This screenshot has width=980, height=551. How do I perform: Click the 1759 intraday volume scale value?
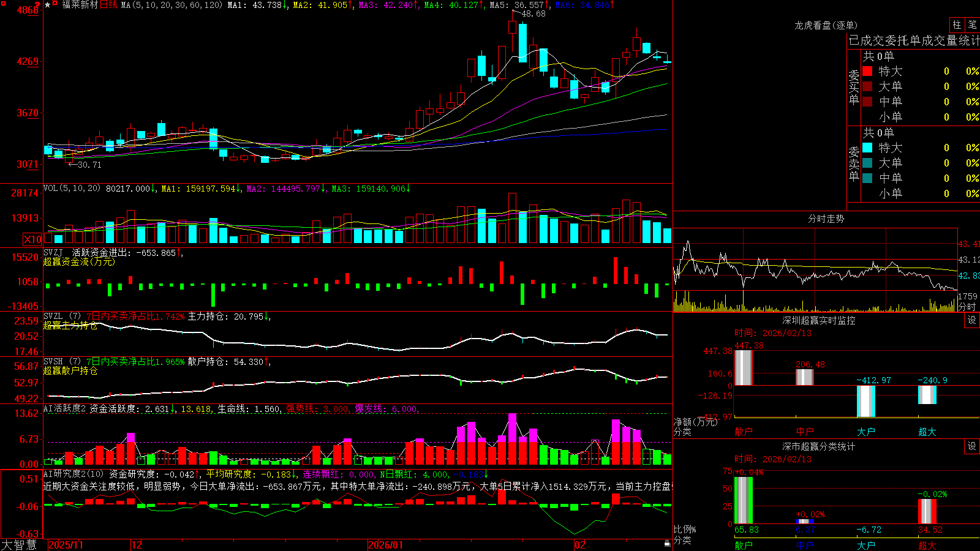tap(968, 296)
